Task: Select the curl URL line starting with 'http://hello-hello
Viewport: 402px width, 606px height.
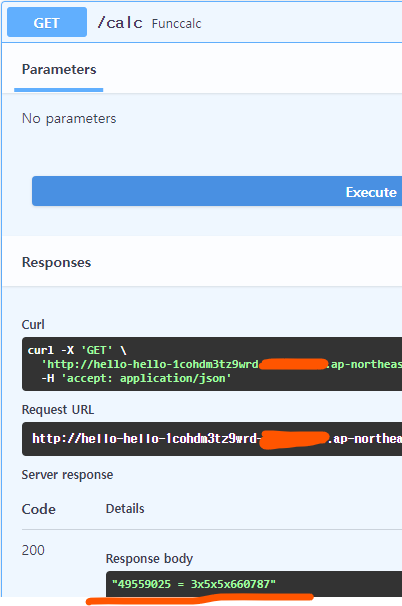Action: tap(221, 364)
